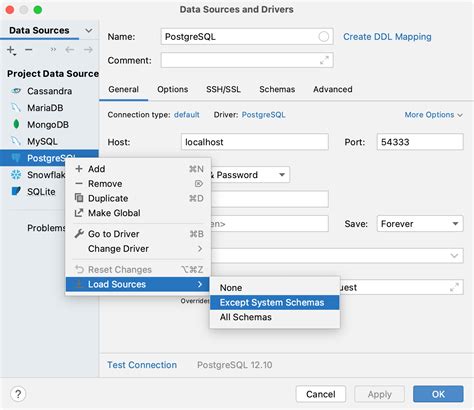Click the Port field showing 54333
Viewport: 474px width, 410px height.
tap(420, 142)
